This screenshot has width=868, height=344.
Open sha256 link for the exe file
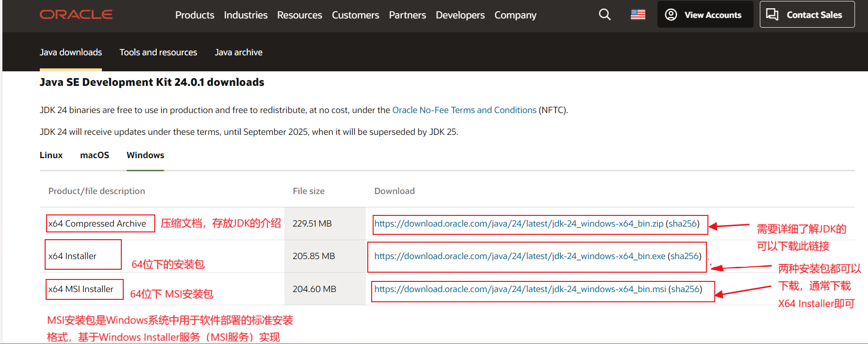pos(685,256)
